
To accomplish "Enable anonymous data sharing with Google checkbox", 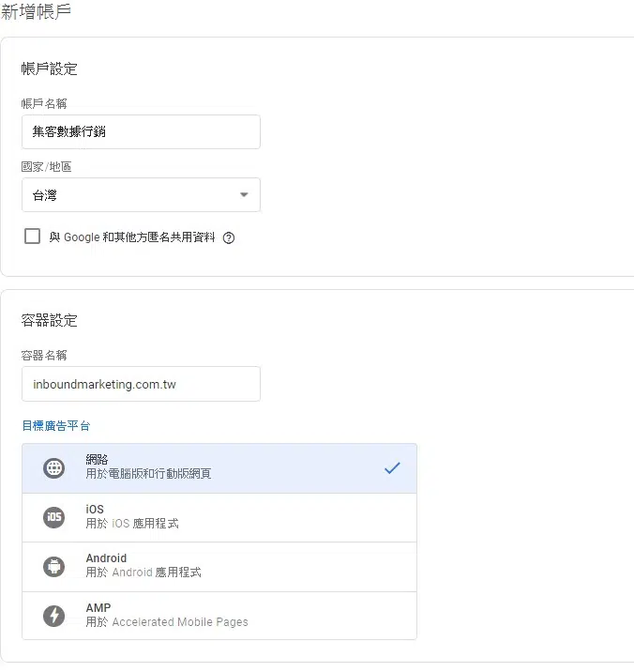I will pyautogui.click(x=33, y=237).
